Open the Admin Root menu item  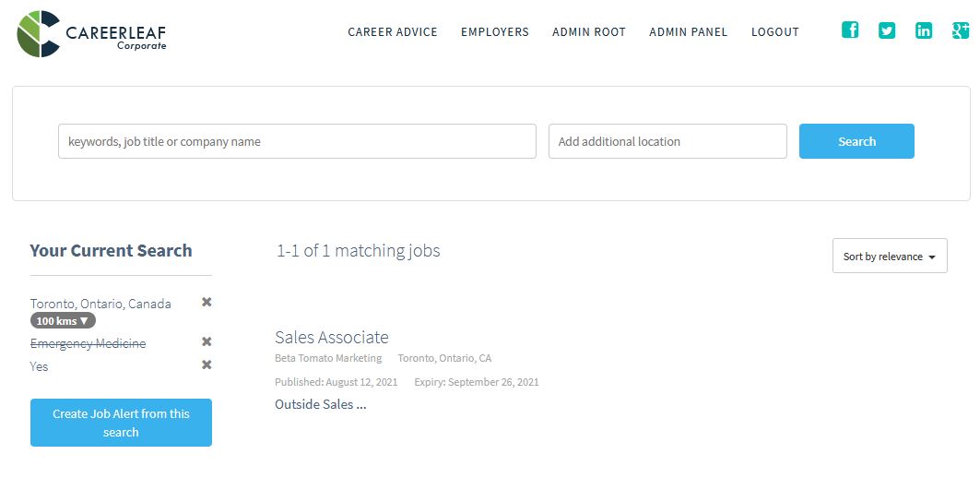589,32
